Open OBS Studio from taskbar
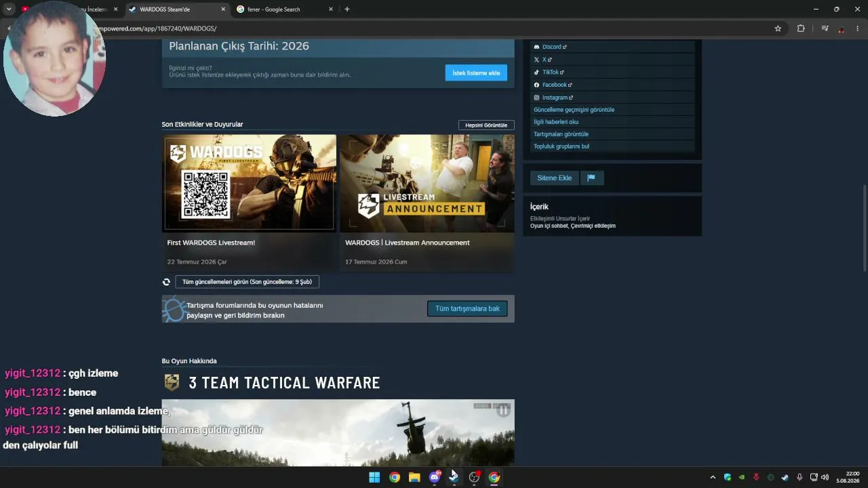This screenshot has height=488, width=868. (x=475, y=477)
